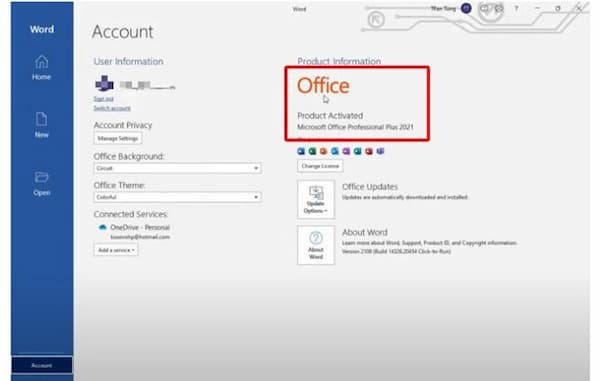600x381 pixels.
Task: Click the Switch account link
Action: 112,108
